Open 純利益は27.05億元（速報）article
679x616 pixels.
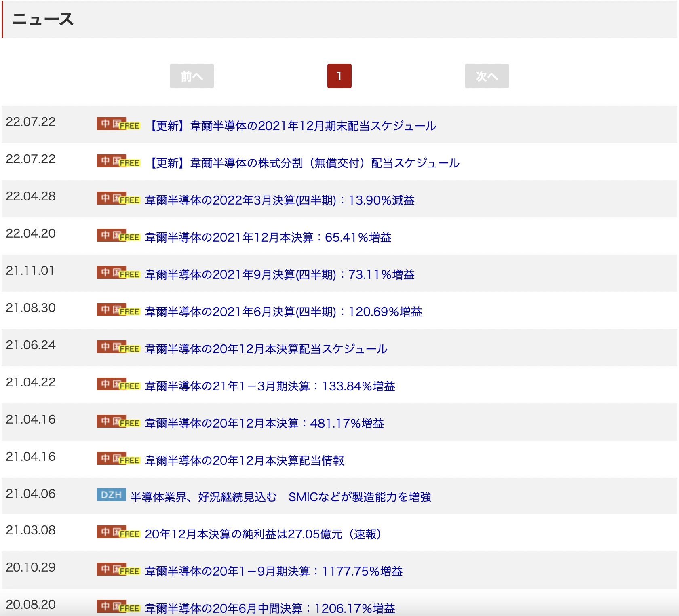coord(263,534)
